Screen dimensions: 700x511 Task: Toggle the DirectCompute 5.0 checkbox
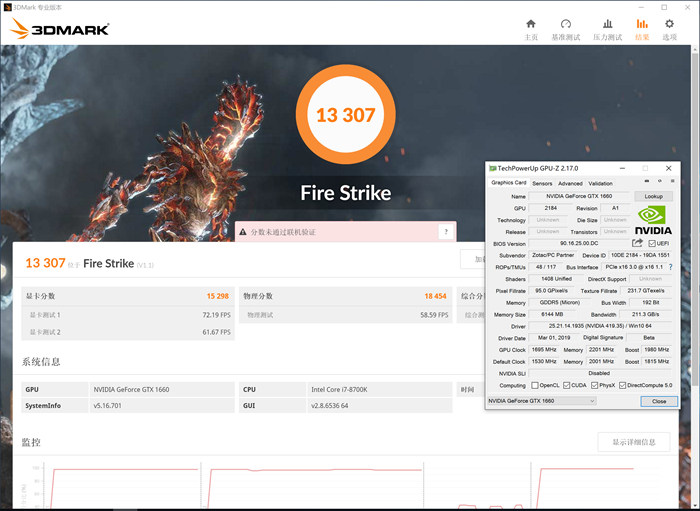tap(622, 385)
